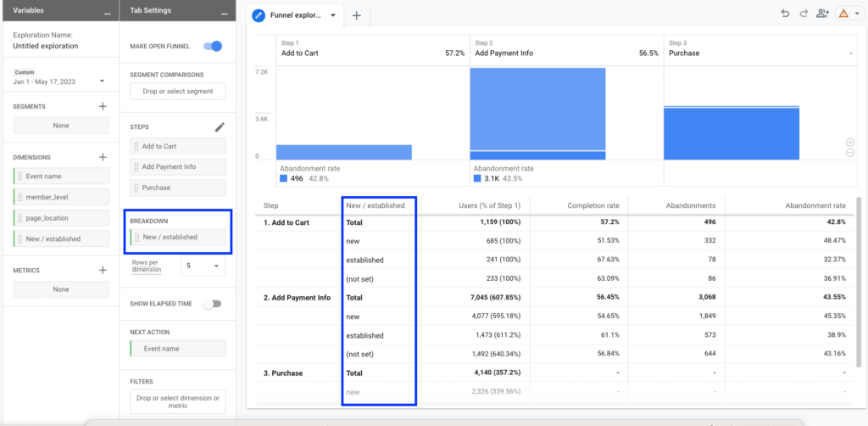Click the Abandonment rate blue color swatch

click(x=283, y=178)
